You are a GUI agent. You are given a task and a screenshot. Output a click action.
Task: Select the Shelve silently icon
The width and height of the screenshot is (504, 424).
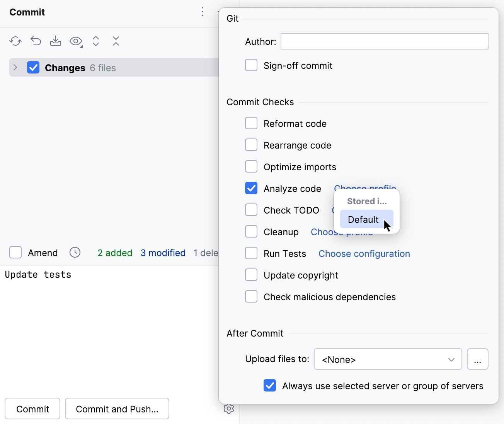click(x=56, y=41)
